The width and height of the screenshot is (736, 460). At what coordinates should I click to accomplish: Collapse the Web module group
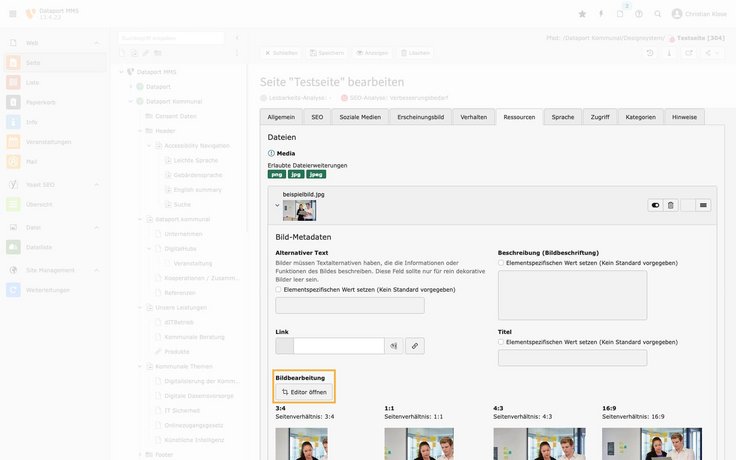coord(97,43)
